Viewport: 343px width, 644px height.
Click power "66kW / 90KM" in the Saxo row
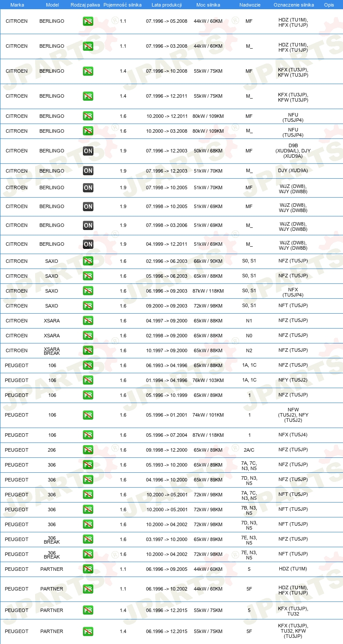pyautogui.click(x=208, y=261)
